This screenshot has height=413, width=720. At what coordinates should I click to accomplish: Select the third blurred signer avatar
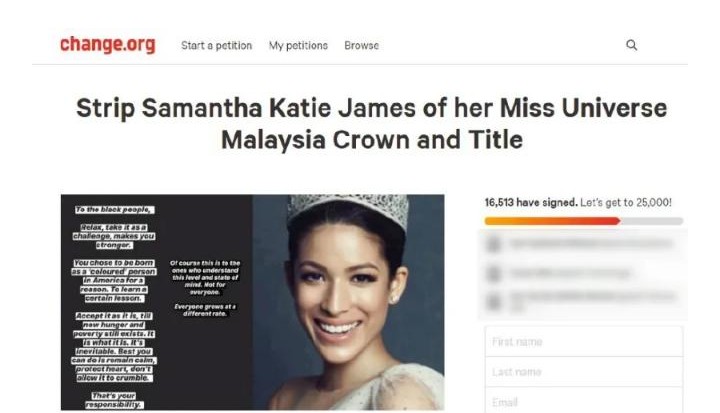pos(494,301)
